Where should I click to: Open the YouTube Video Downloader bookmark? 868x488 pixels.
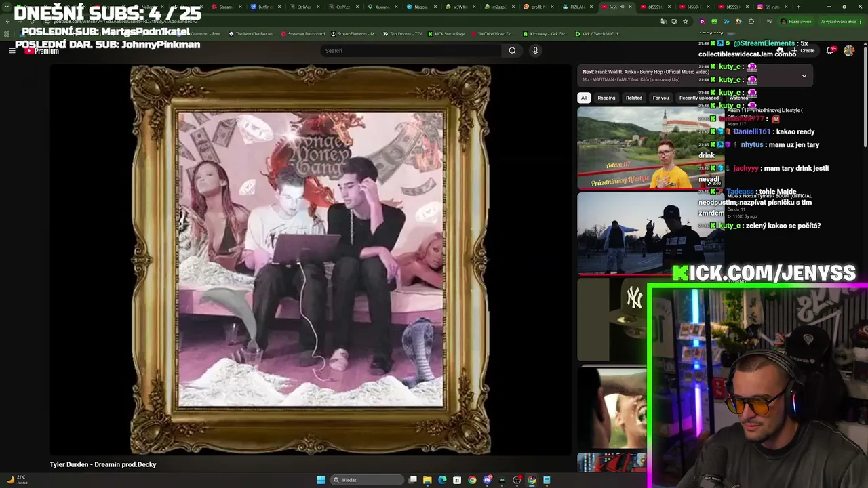click(493, 34)
